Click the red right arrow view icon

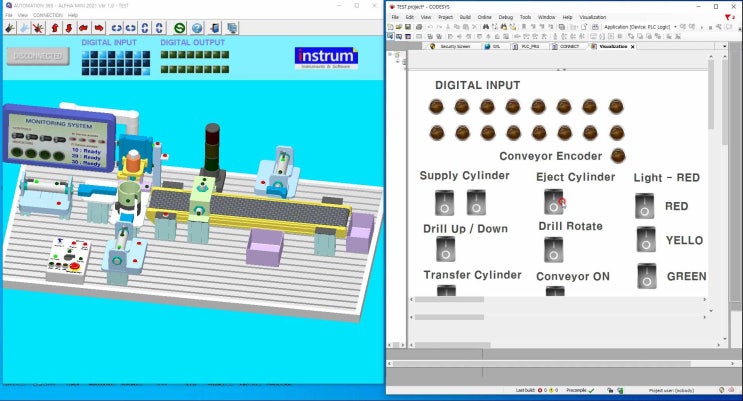(x=99, y=28)
